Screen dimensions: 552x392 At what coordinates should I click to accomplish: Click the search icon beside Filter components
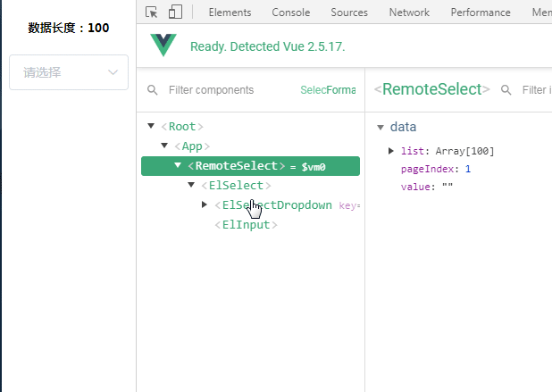152,89
